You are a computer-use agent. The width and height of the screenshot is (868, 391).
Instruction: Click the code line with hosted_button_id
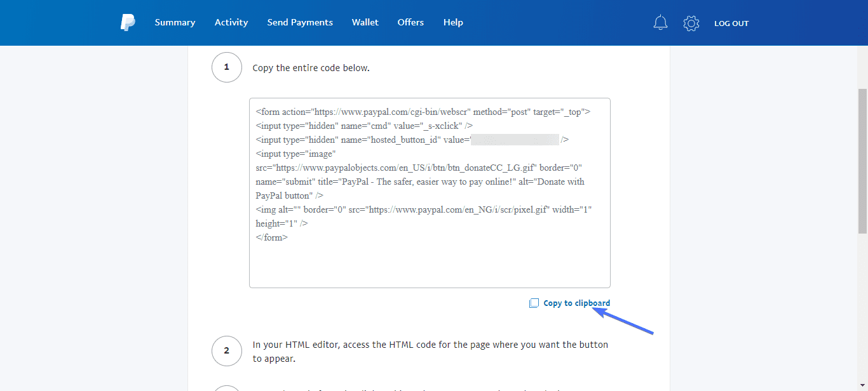click(x=412, y=140)
